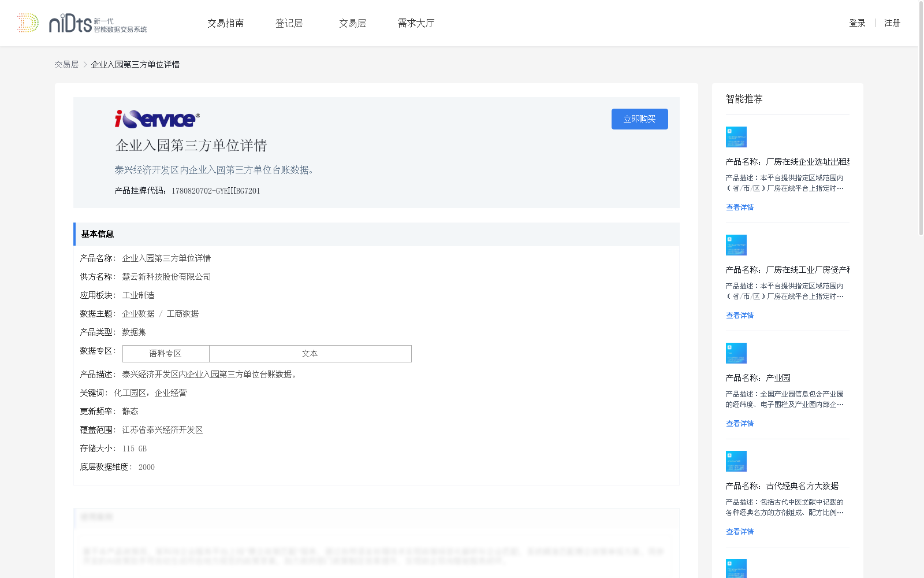Open the 需求大厅 menu

tap(416, 23)
